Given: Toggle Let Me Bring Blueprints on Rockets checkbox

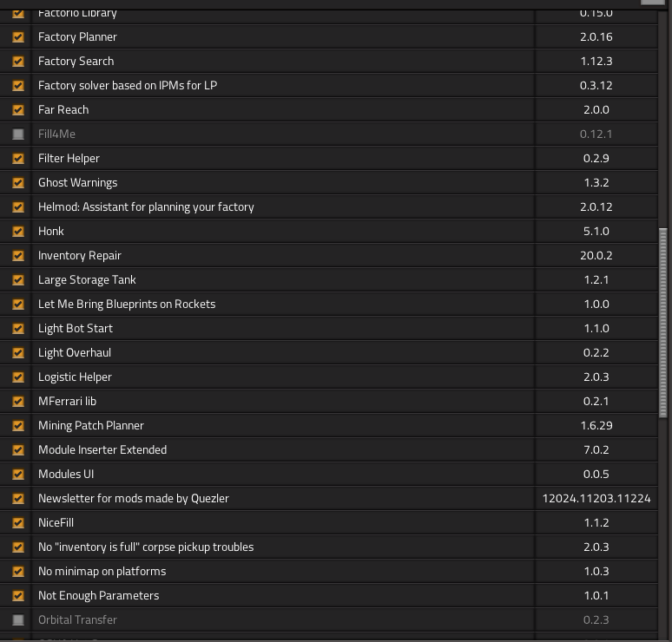Looking at the screenshot, I should click(18, 305).
